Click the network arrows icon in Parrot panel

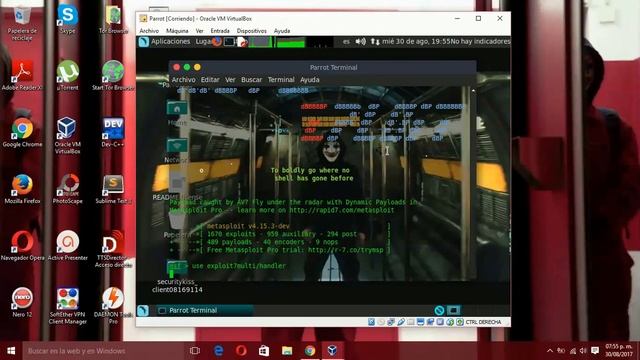[x=375, y=42]
